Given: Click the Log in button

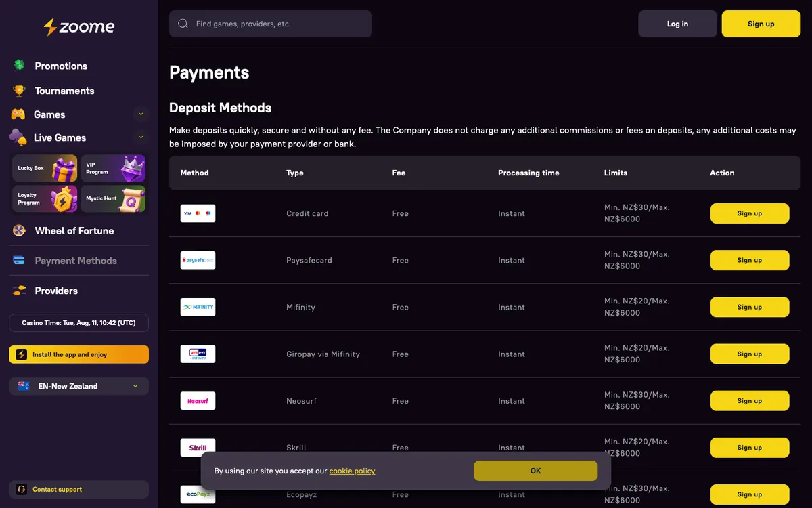Looking at the screenshot, I should point(677,24).
